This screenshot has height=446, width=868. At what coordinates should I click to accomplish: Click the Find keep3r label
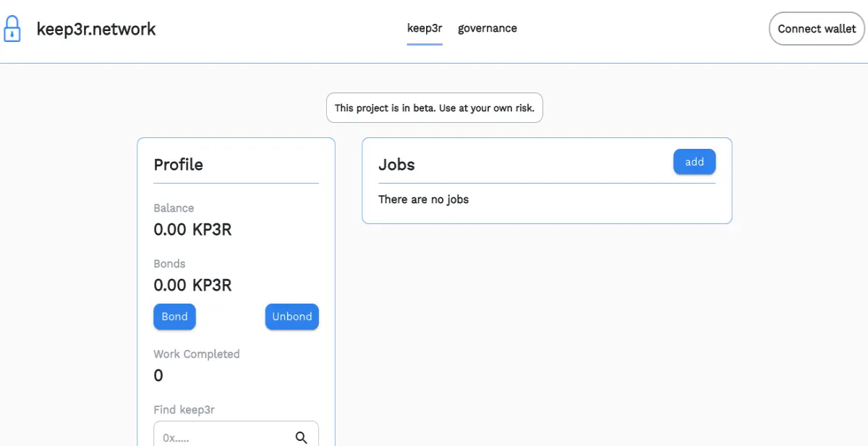point(184,410)
